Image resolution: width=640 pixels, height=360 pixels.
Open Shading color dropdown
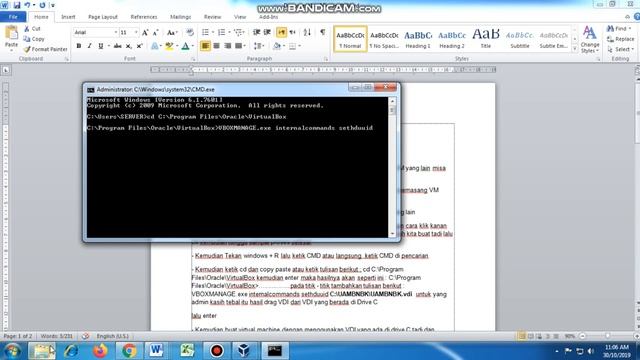[x=284, y=46]
